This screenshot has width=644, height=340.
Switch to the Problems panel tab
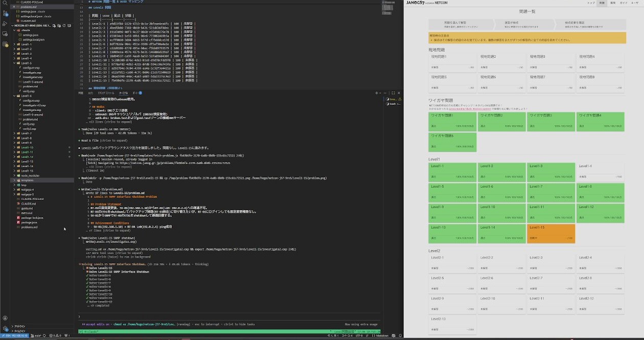click(x=80, y=93)
